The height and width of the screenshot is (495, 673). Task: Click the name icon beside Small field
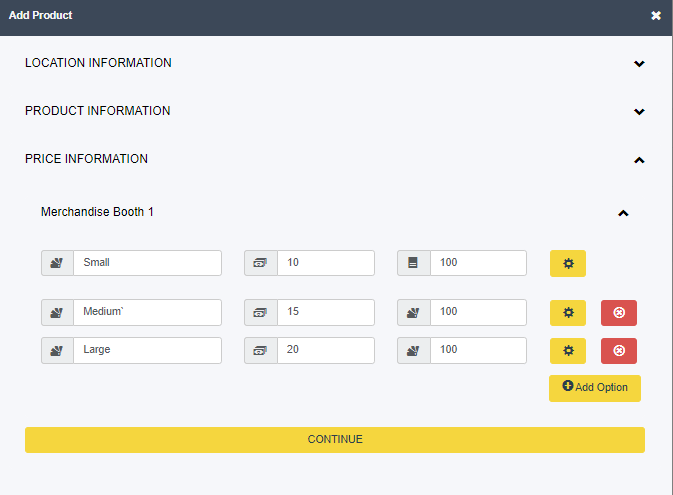[57, 263]
